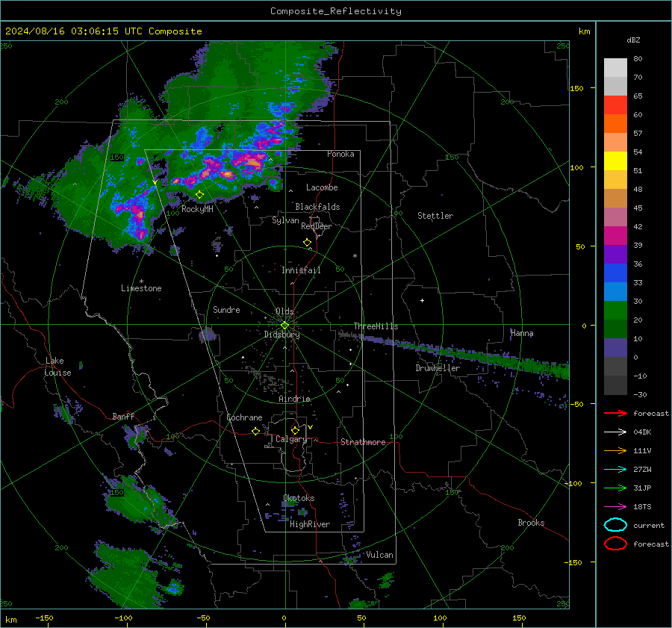Select the magenta 18TS arrow legend icon
Image resolution: width=672 pixels, height=628 pixels.
click(x=615, y=507)
